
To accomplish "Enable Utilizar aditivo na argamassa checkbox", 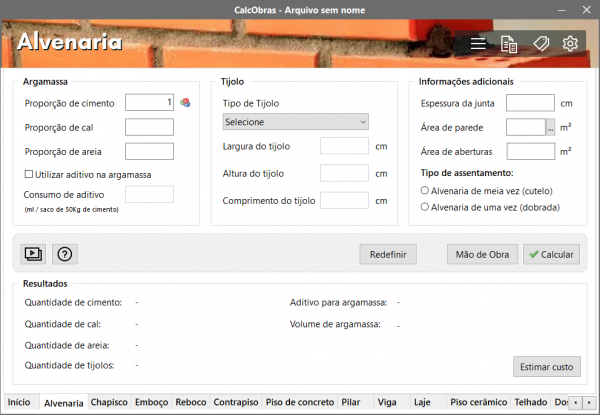I will pyautogui.click(x=29, y=175).
